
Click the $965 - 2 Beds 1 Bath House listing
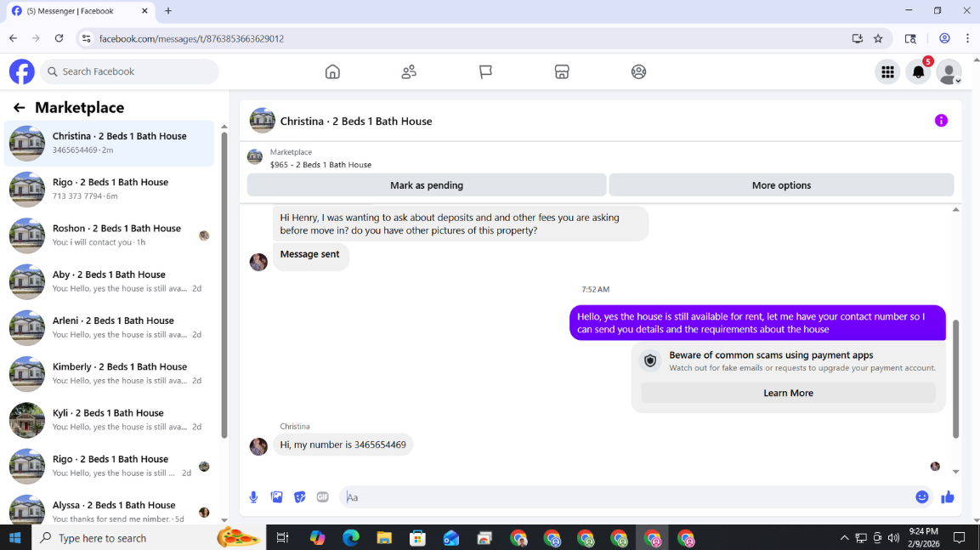coord(320,164)
